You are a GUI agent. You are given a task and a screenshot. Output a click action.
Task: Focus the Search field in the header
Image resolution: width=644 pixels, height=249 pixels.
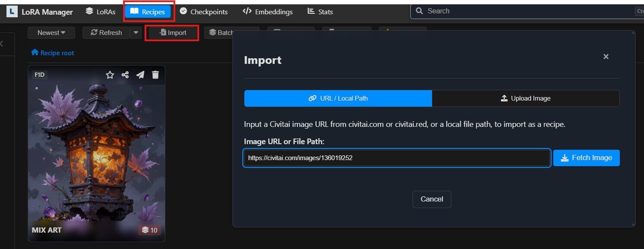click(x=527, y=11)
